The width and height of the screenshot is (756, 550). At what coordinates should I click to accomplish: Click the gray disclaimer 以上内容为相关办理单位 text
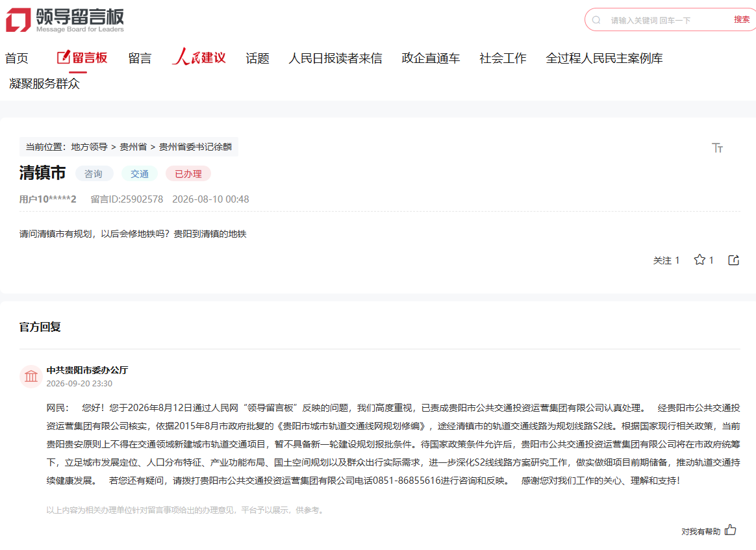tap(185, 510)
